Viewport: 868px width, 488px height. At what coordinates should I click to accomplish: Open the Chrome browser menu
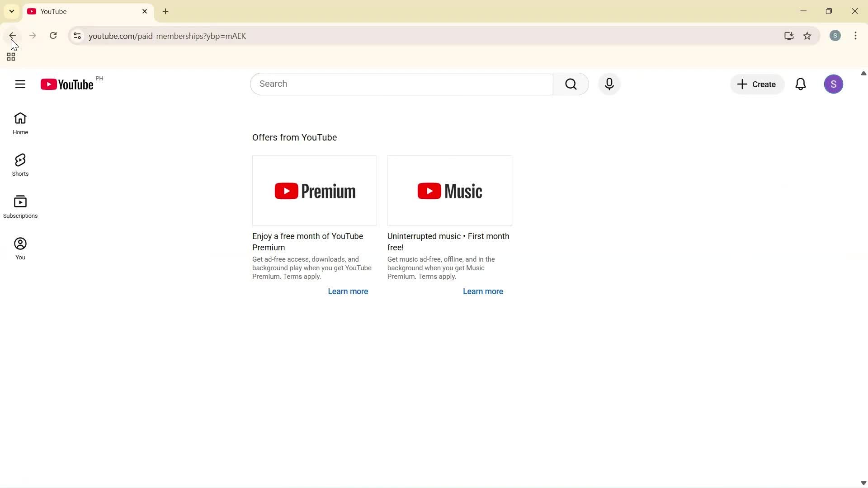[856, 36]
